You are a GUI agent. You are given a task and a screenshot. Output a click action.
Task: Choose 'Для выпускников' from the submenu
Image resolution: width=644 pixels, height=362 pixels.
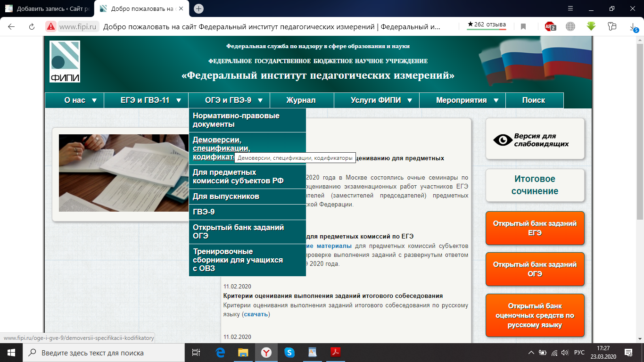tap(226, 196)
